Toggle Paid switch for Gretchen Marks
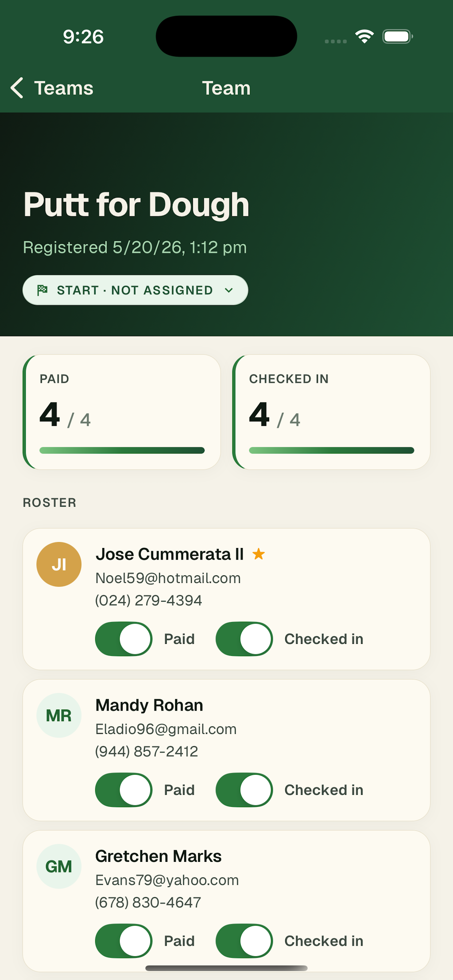Screen dimensions: 453x980 [x=124, y=941]
